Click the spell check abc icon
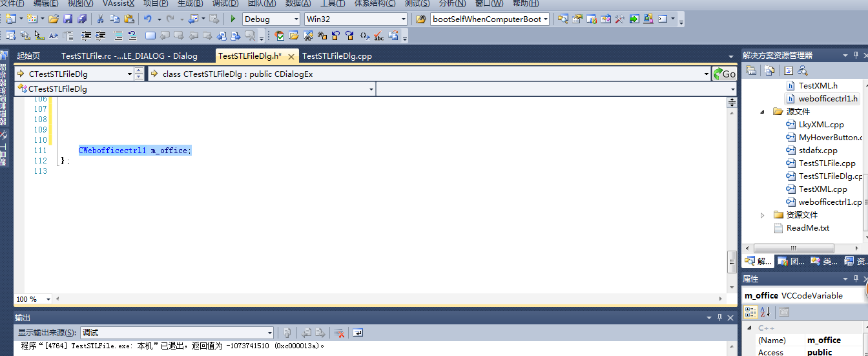 pyautogui.click(x=378, y=36)
